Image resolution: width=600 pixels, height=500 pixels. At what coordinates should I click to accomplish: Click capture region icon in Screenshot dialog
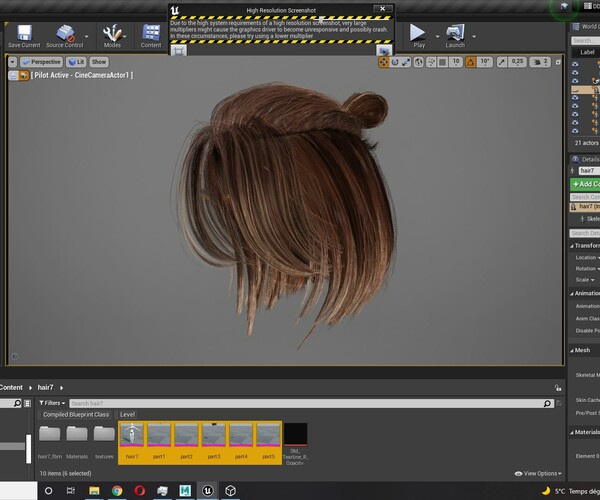click(x=179, y=50)
